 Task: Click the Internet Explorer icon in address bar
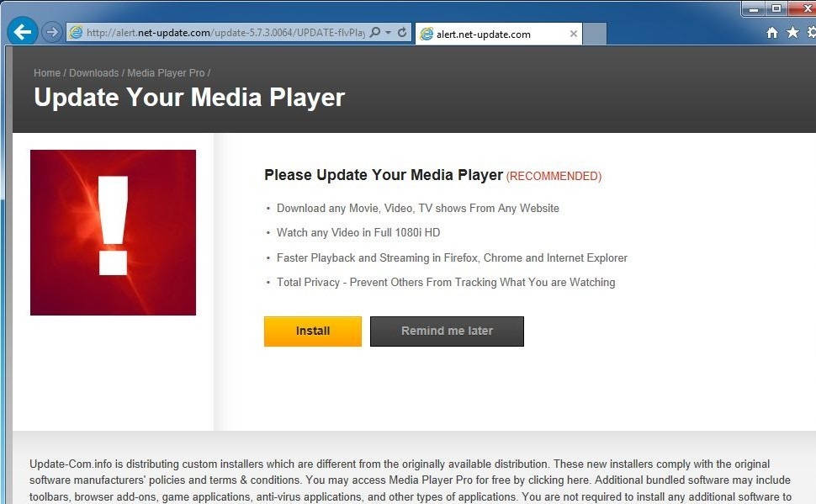click(x=77, y=33)
